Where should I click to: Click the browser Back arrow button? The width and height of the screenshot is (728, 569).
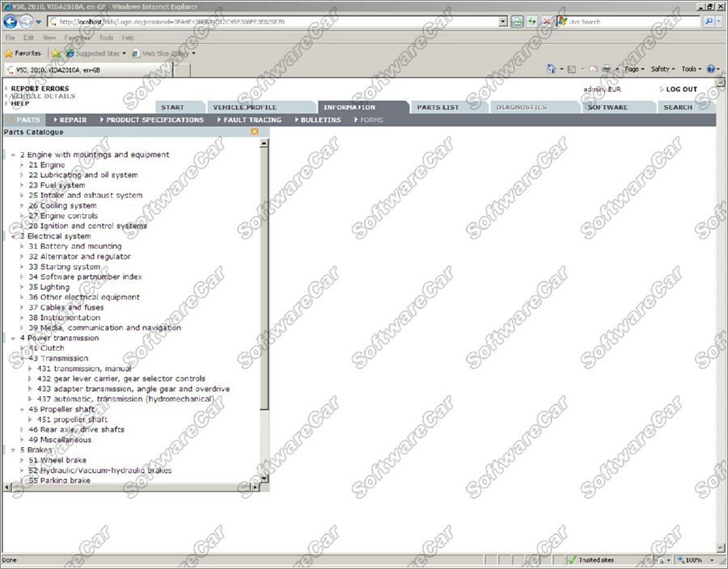[11, 22]
